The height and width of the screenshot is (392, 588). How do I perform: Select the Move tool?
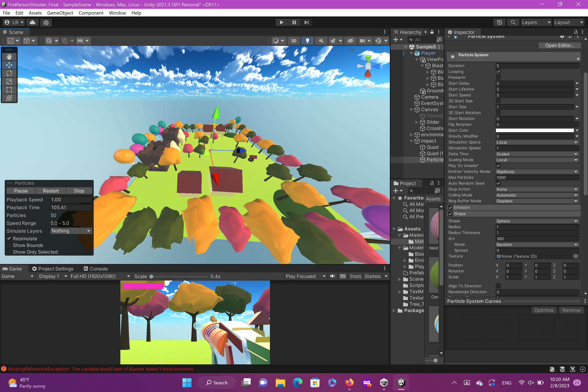click(9, 65)
